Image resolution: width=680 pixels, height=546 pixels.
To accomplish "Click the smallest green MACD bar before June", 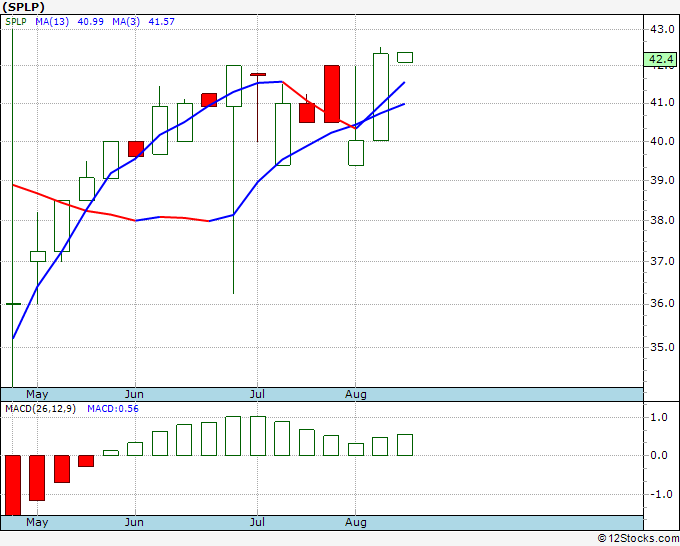I will (111, 453).
